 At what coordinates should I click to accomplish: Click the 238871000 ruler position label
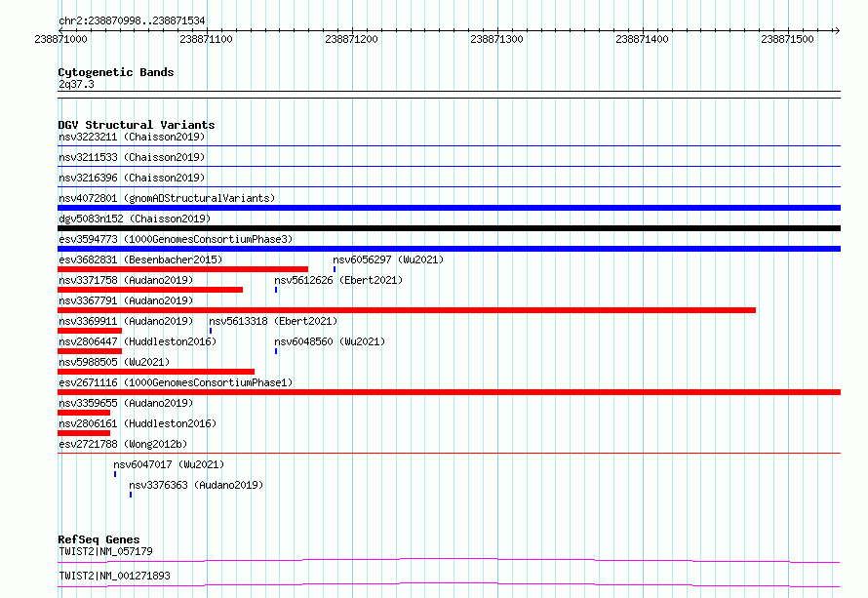pos(60,39)
